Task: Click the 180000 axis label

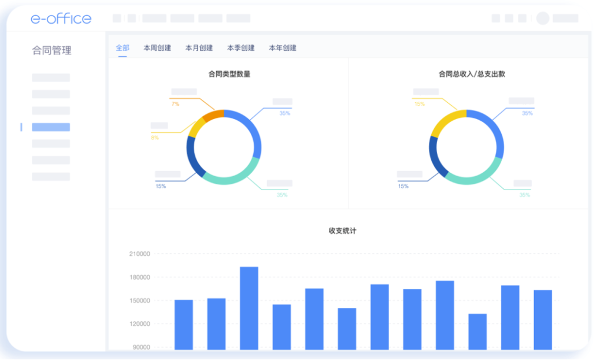Action: [x=139, y=277]
